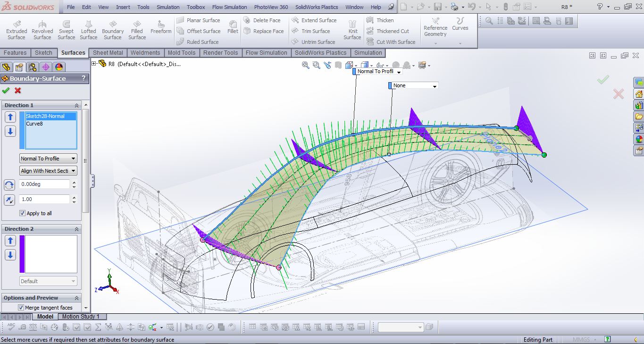Open the Tools menu
This screenshot has height=344, width=644.
[x=143, y=7]
